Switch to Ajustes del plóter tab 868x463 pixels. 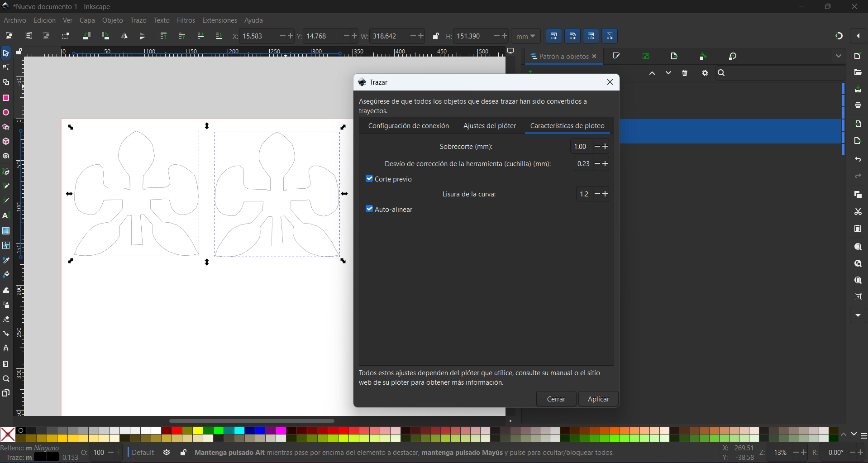tap(489, 126)
